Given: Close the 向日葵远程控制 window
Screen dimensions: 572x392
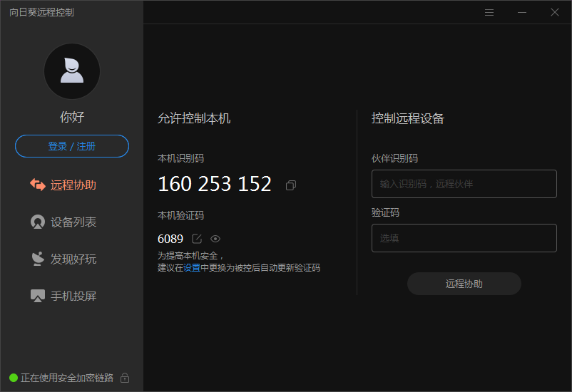Looking at the screenshot, I should (555, 12).
